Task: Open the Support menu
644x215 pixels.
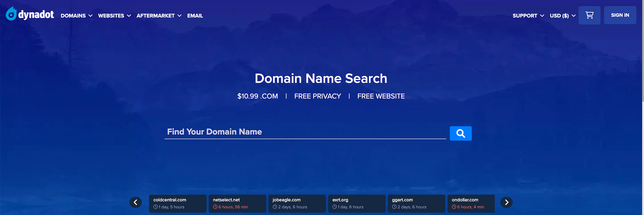Action: pos(528,16)
